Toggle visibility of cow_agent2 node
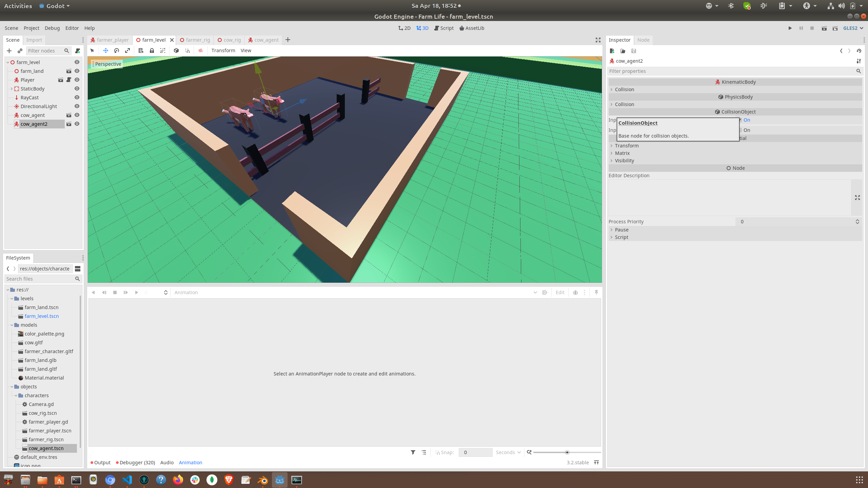The height and width of the screenshot is (488, 868). [76, 123]
